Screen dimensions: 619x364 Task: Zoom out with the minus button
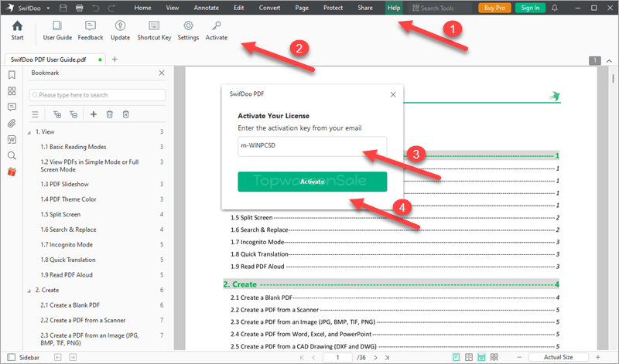pyautogui.click(x=519, y=357)
